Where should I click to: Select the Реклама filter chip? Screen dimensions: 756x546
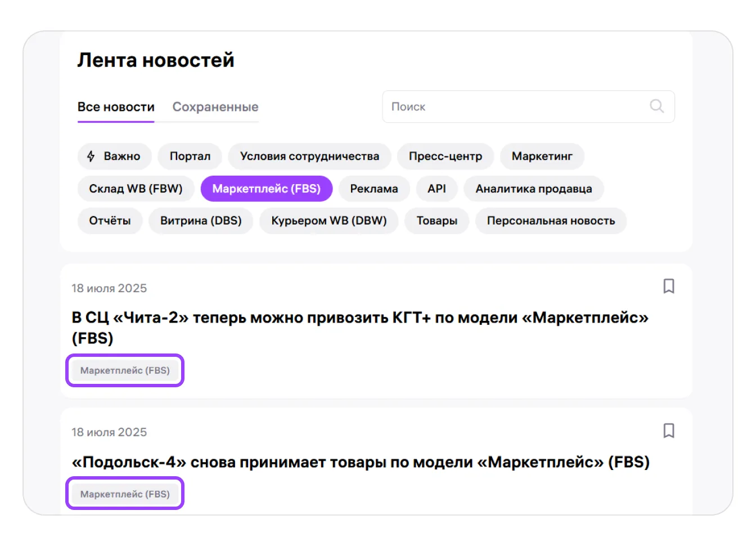point(374,189)
